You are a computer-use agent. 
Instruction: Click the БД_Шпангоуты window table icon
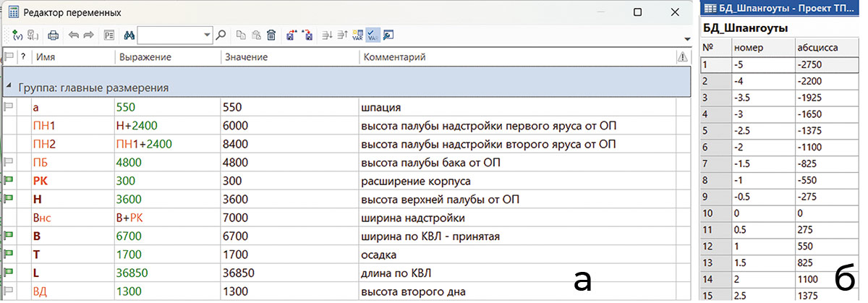709,9
